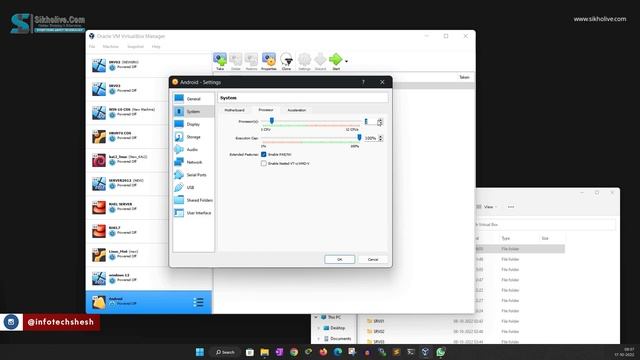The image size is (640, 360).
Task: Select the windows 11 virtual machine
Action: click(x=149, y=278)
